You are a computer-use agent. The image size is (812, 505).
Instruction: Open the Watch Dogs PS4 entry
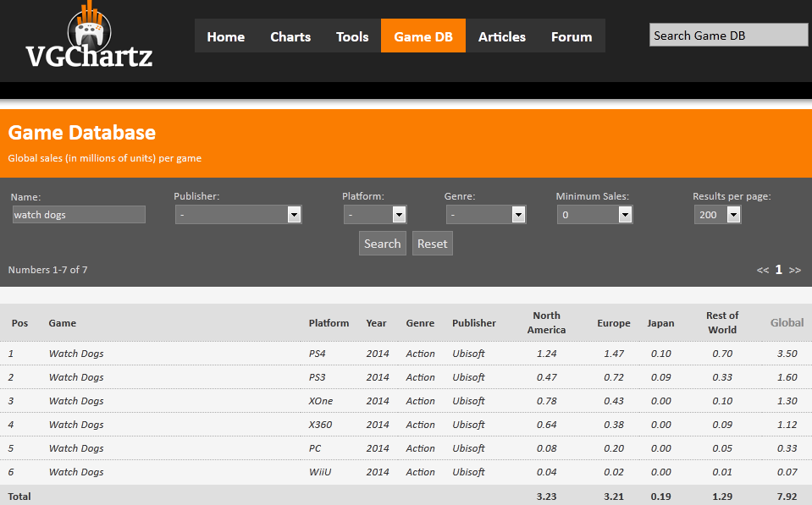[x=76, y=354]
